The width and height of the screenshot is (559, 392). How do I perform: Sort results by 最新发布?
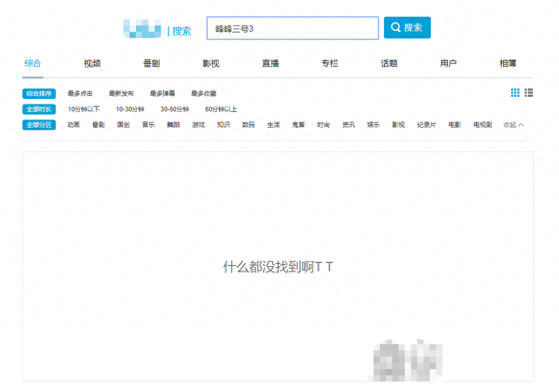click(121, 94)
